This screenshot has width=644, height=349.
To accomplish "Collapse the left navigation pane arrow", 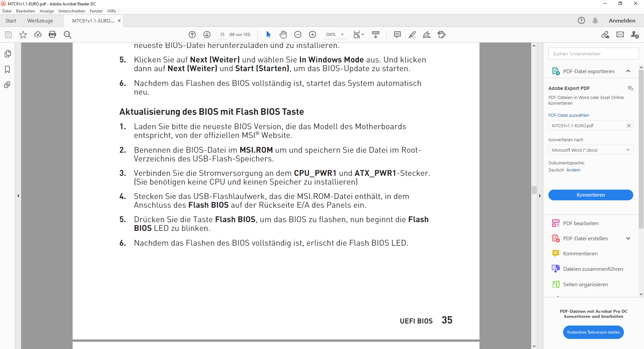I will point(18,196).
